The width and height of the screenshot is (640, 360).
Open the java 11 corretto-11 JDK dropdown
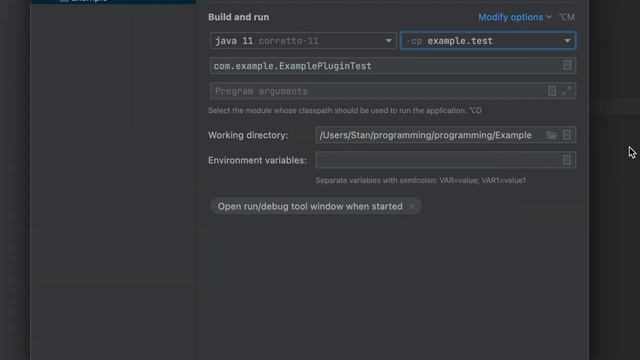303,41
